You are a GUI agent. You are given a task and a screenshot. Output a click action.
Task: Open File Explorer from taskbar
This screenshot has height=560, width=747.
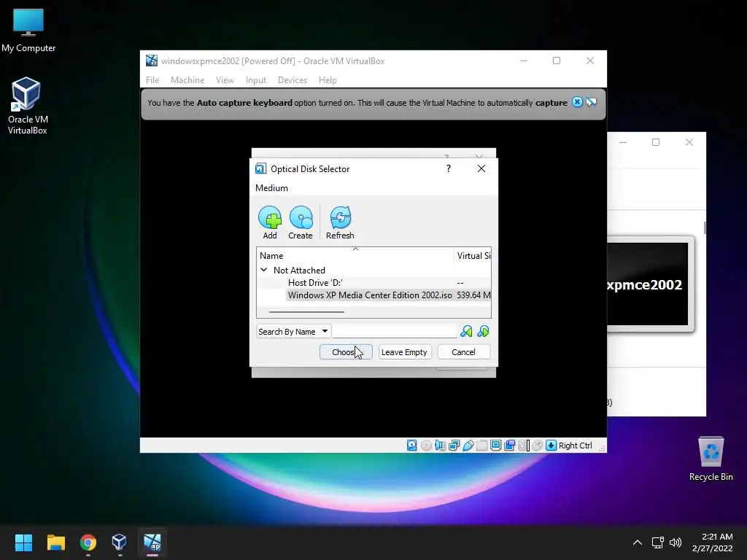click(x=55, y=542)
